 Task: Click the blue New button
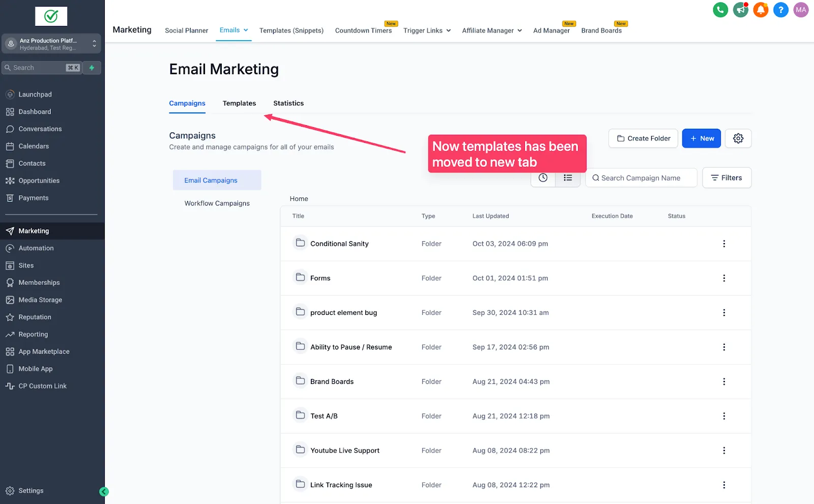click(x=702, y=138)
